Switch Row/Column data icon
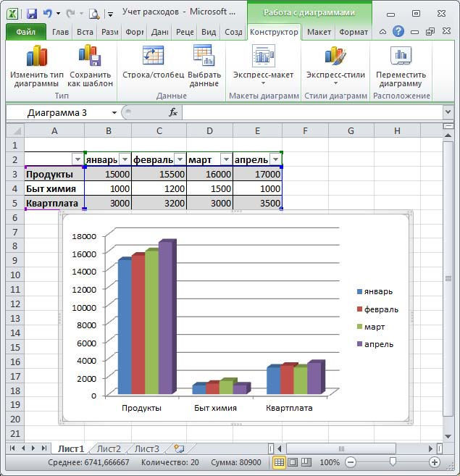The height and width of the screenshot is (476, 460). 154,56
